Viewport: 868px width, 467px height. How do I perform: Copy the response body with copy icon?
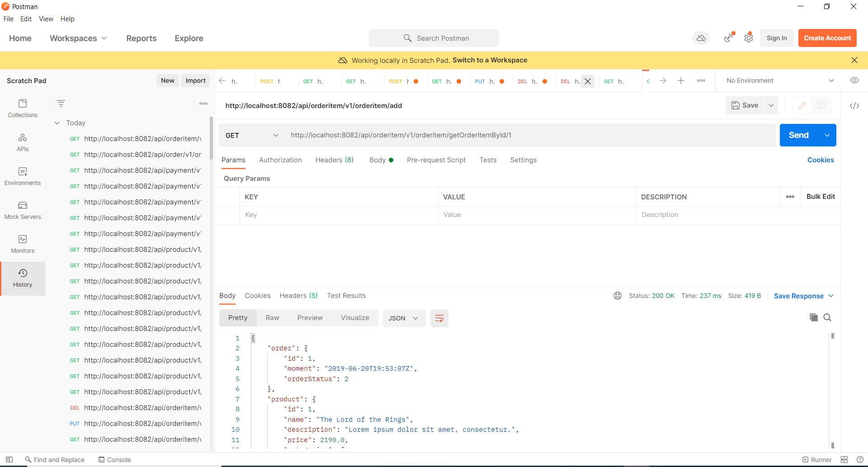(813, 317)
